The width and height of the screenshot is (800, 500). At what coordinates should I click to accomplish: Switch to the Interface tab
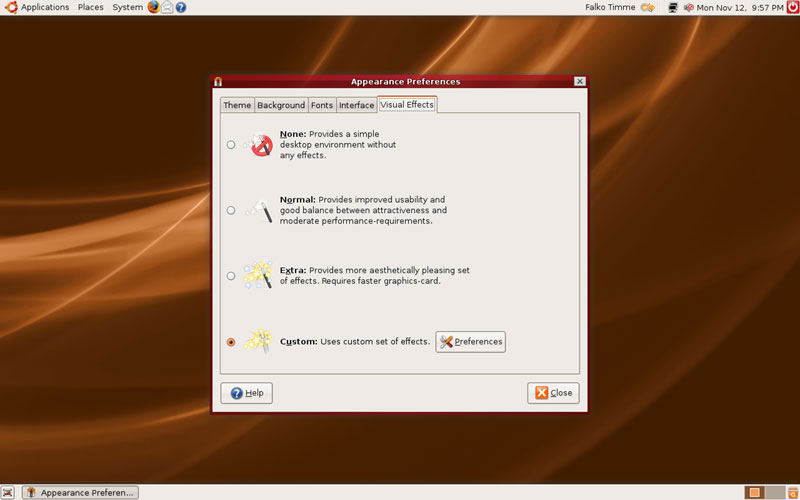click(x=357, y=105)
